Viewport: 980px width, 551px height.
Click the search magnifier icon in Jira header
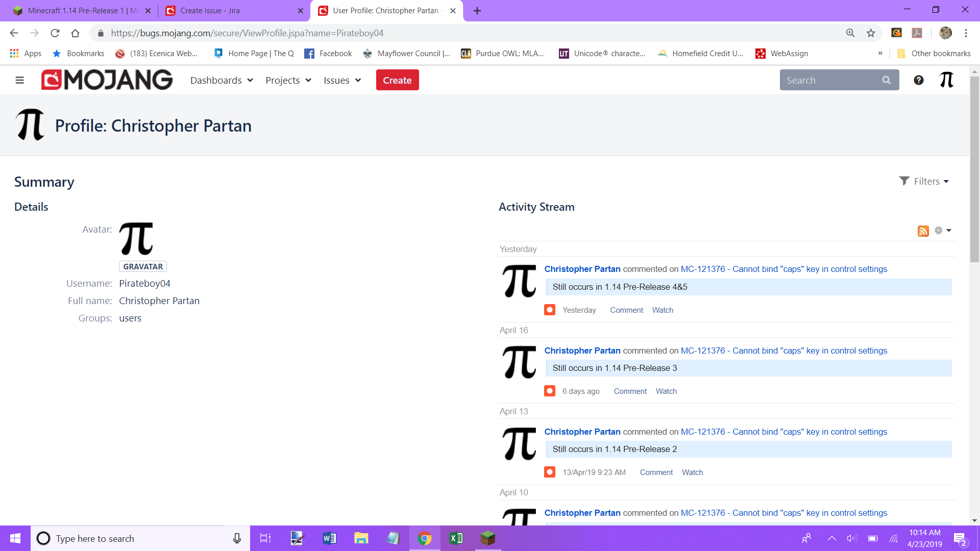coord(886,80)
